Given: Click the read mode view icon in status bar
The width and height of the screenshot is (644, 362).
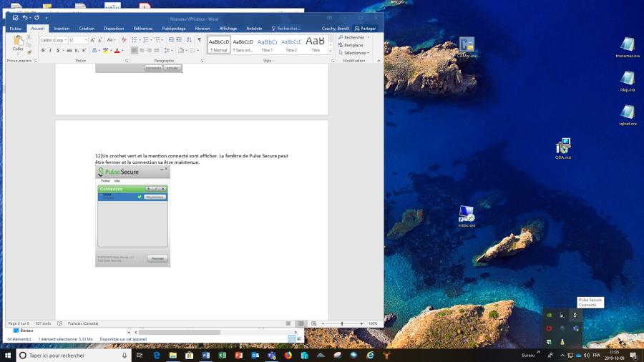Looking at the screenshot, I should [288, 323].
